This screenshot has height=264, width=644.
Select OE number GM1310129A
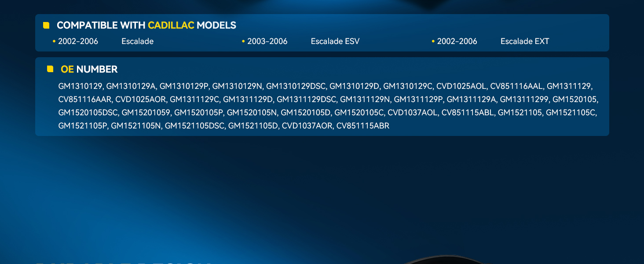130,86
